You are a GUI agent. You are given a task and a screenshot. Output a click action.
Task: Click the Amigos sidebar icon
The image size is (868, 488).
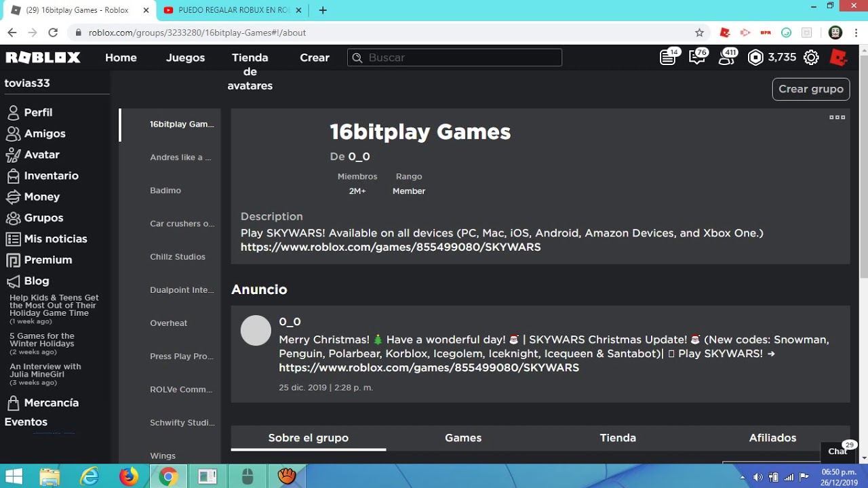click(13, 134)
